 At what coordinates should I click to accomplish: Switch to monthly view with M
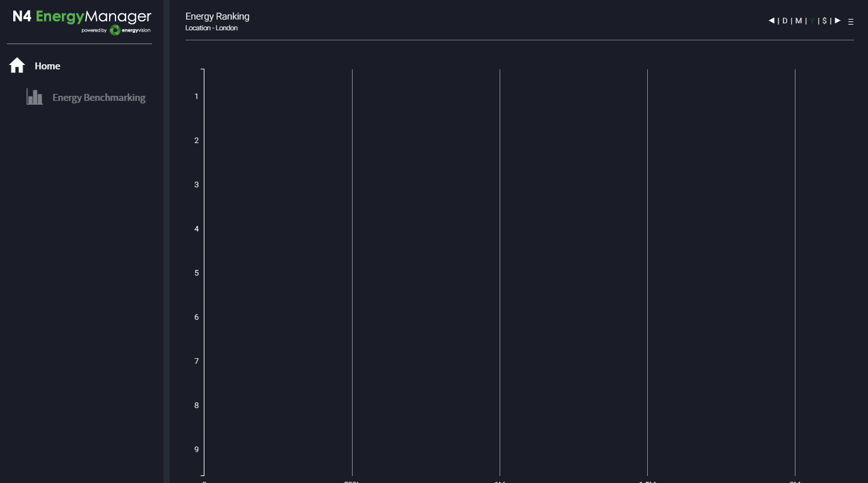(799, 21)
